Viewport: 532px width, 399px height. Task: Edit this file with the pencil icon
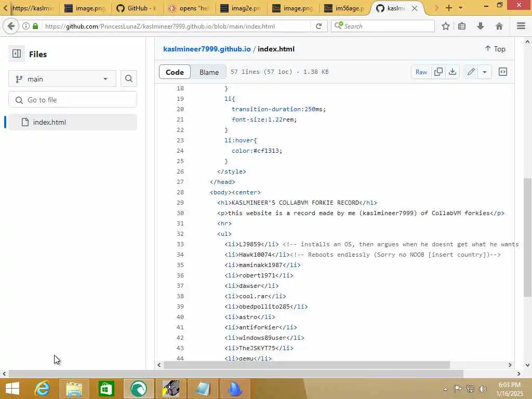click(471, 72)
